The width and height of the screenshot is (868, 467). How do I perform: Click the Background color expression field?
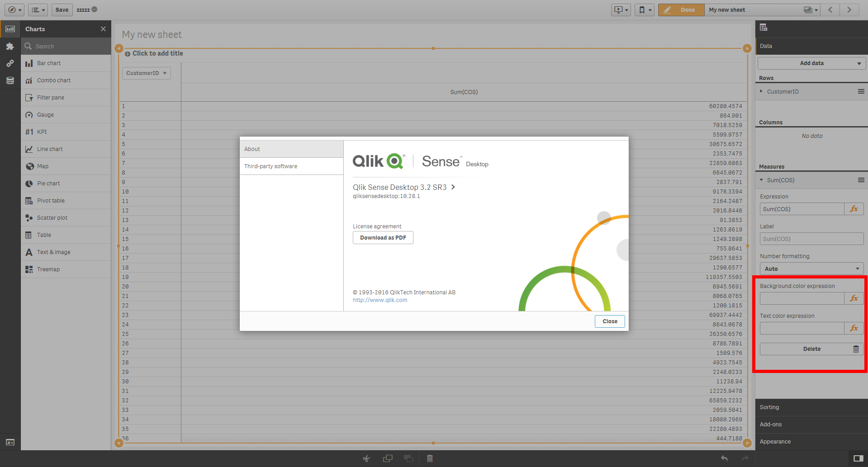pyautogui.click(x=802, y=298)
